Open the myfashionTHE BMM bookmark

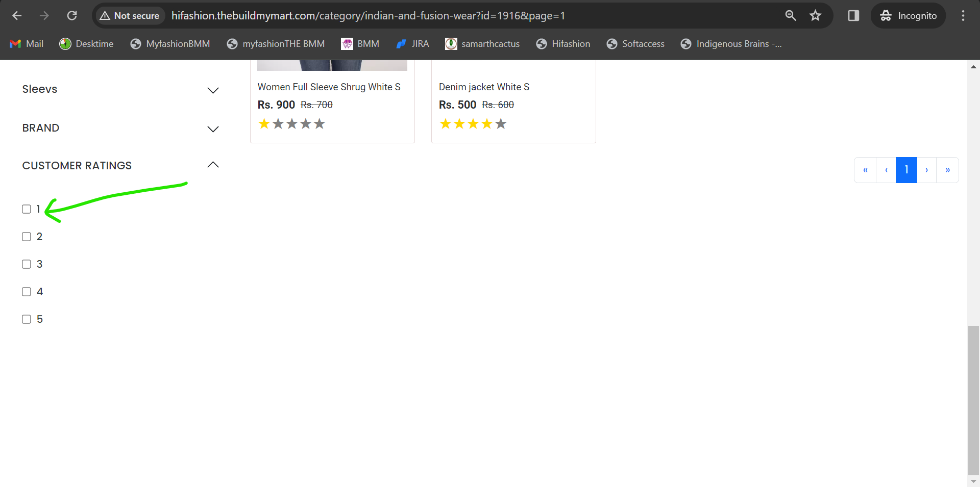276,44
